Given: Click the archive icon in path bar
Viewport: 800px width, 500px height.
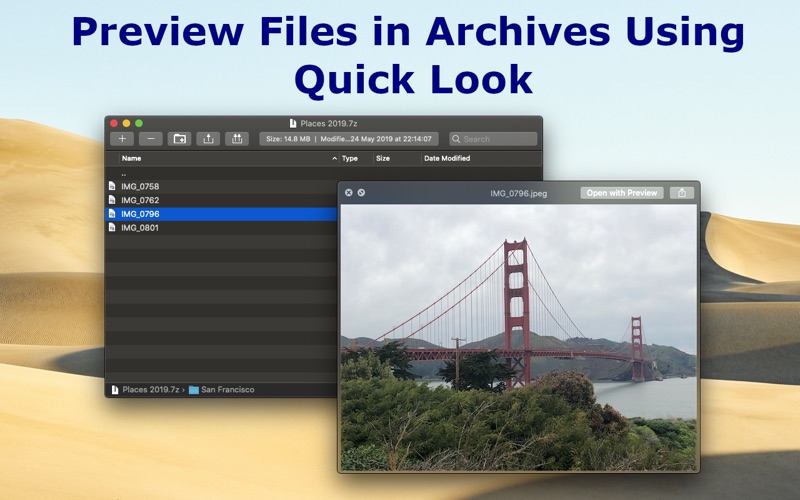Looking at the screenshot, I should tap(115, 390).
